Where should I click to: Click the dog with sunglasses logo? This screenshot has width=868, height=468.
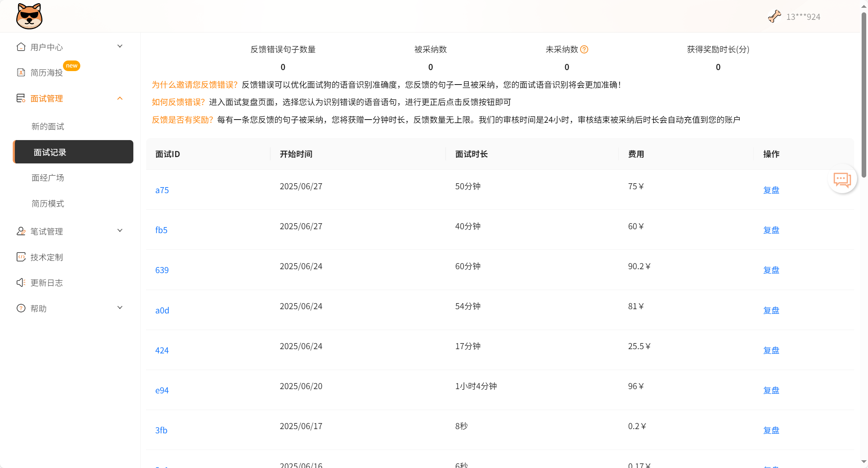coord(29,16)
